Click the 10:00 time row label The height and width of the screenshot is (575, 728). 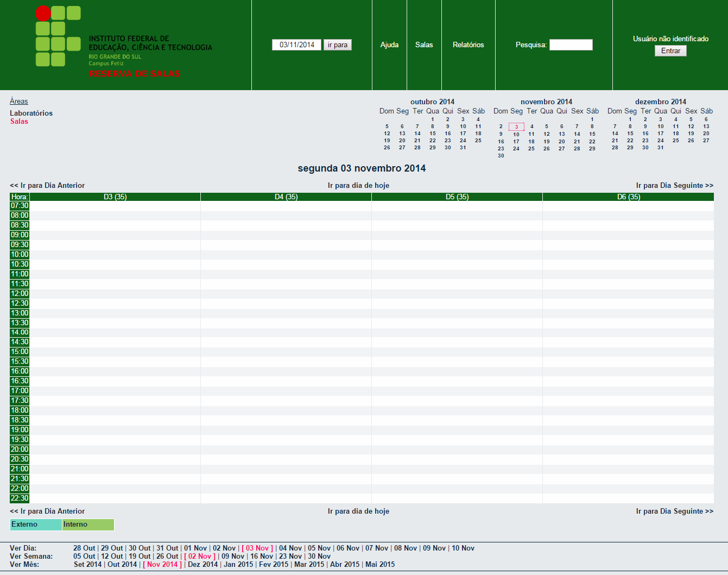[20, 255]
